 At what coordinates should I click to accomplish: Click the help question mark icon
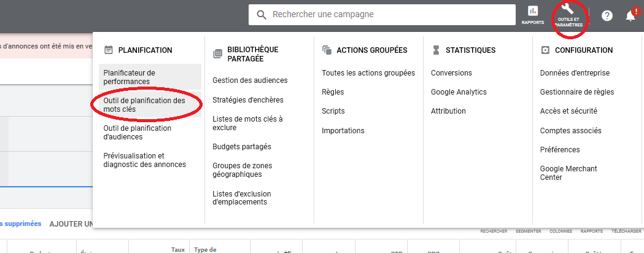[x=607, y=16]
